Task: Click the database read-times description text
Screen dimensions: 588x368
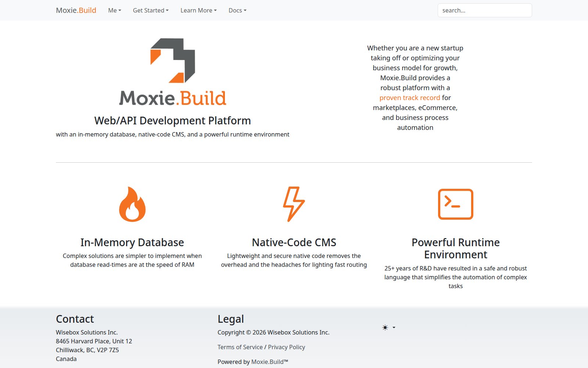Action: (x=132, y=260)
